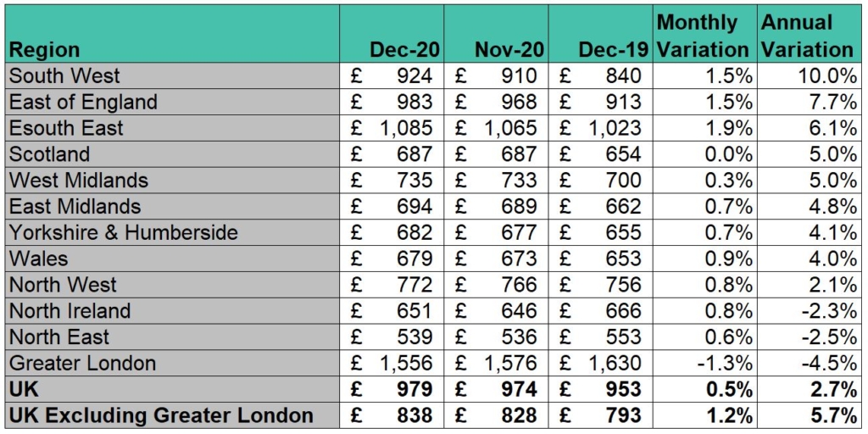The width and height of the screenshot is (868, 434).
Task: Select the Yorkshire & Humberside cell
Action: click(173, 232)
